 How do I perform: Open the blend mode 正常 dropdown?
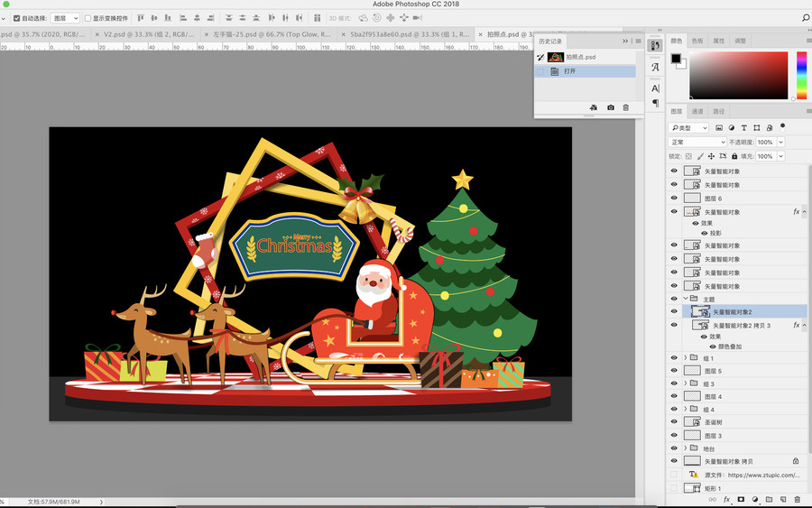[x=697, y=142]
